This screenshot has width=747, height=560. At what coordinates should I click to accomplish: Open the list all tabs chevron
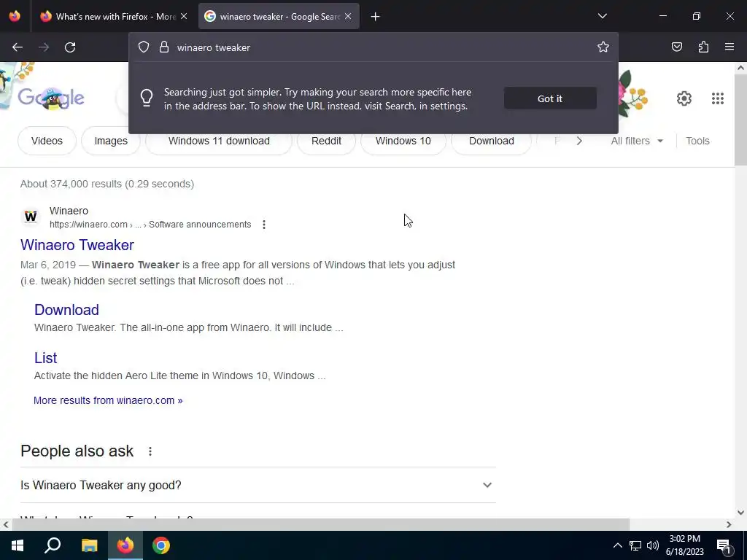pos(602,16)
